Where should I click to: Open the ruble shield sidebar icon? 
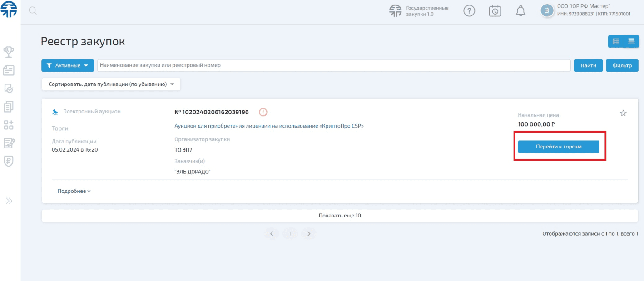(9, 161)
